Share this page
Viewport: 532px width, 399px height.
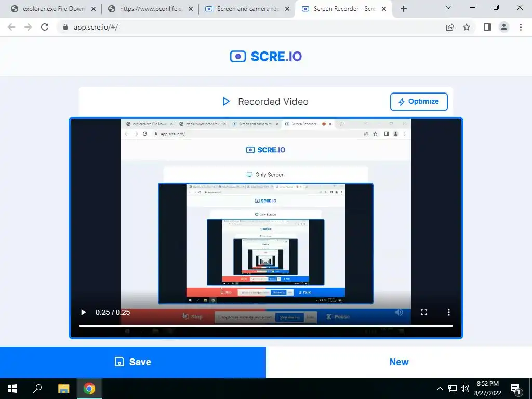450,27
